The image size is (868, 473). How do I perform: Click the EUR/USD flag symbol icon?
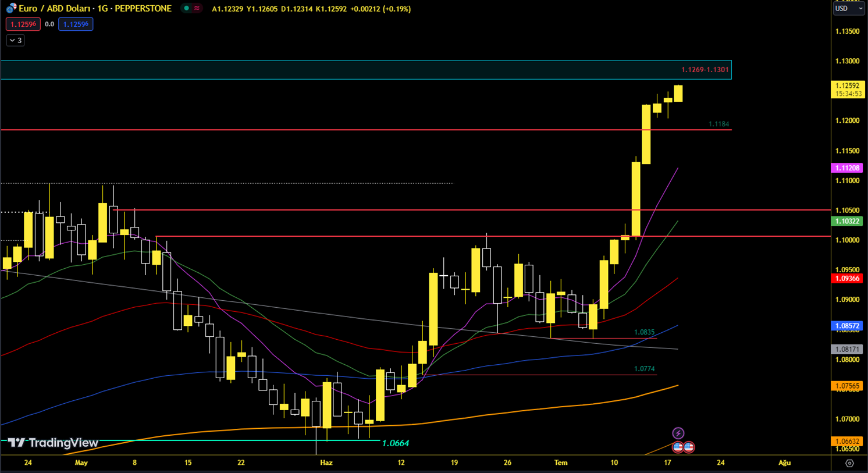tap(11, 9)
